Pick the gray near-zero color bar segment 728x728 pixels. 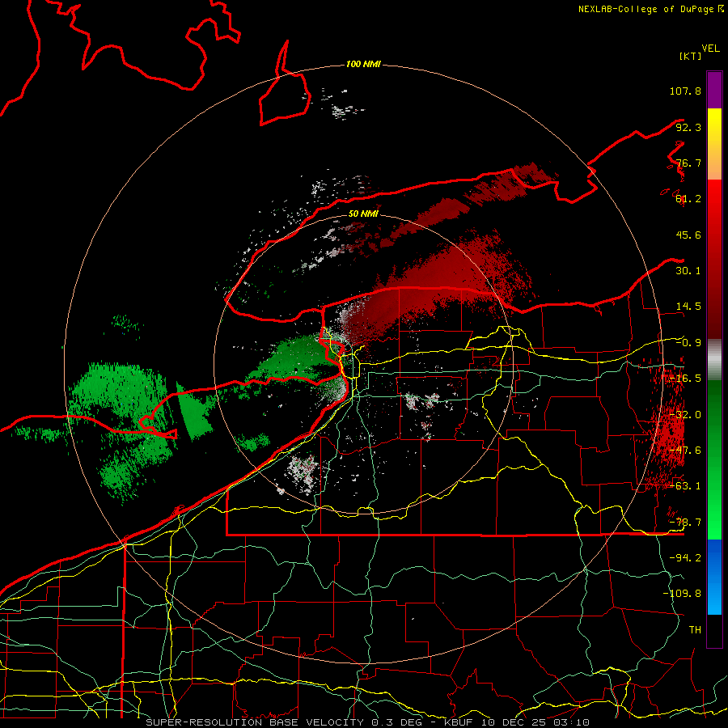pos(714,360)
